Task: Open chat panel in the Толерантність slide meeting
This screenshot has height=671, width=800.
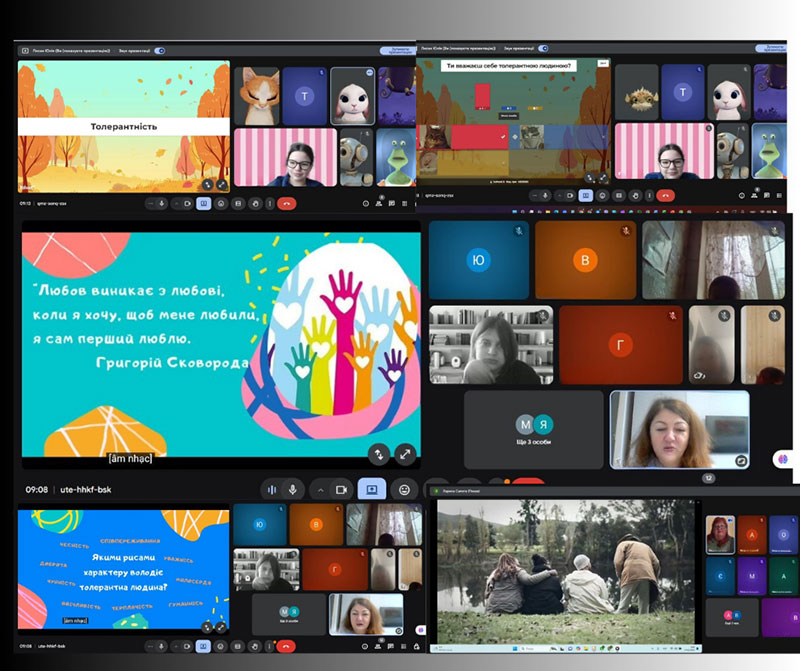Action: (392, 203)
